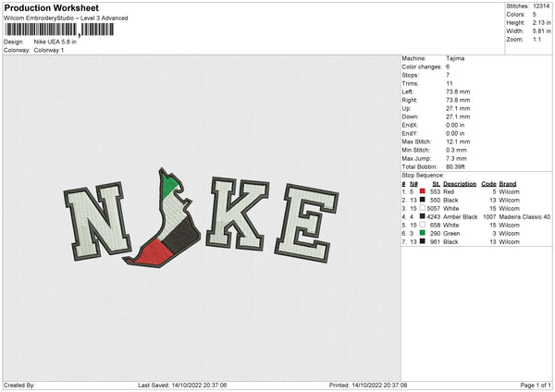The width and height of the screenshot is (555, 392).
Task: Click the St. column header
Action: 436,184
